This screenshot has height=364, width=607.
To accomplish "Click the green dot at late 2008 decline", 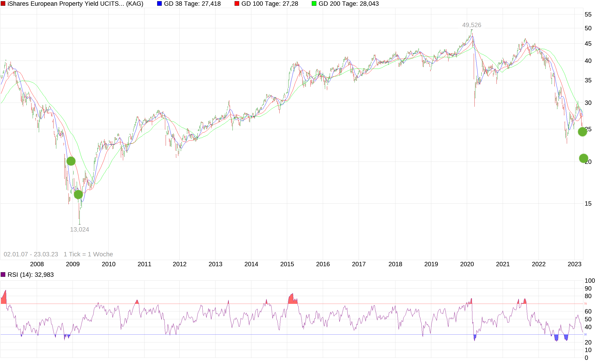I will coord(71,161).
